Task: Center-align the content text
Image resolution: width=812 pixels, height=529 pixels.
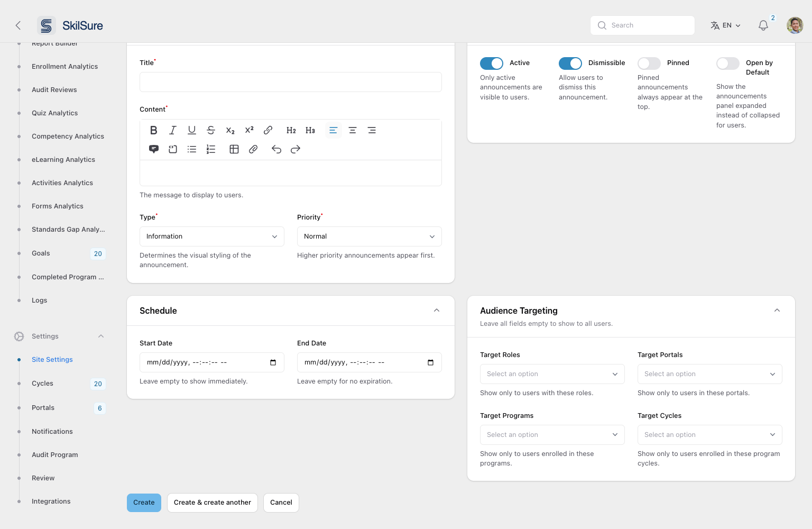Action: click(x=353, y=130)
